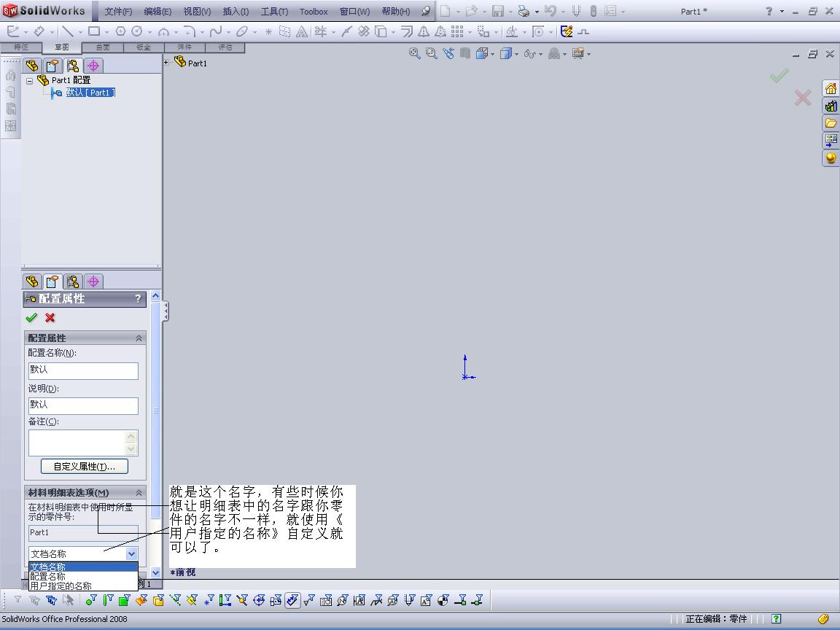Toggle the selection filter toolbar funnel icon
The height and width of the screenshot is (630, 840).
point(18,600)
